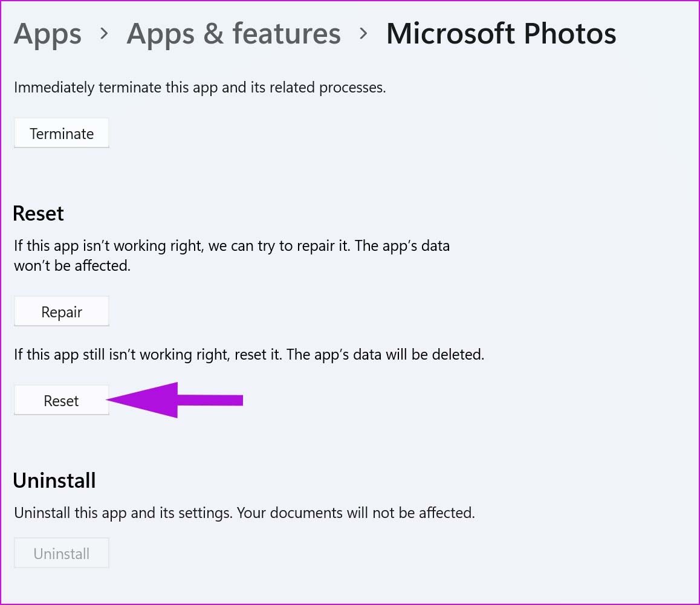Terminate the app with Terminate button

pos(62,133)
